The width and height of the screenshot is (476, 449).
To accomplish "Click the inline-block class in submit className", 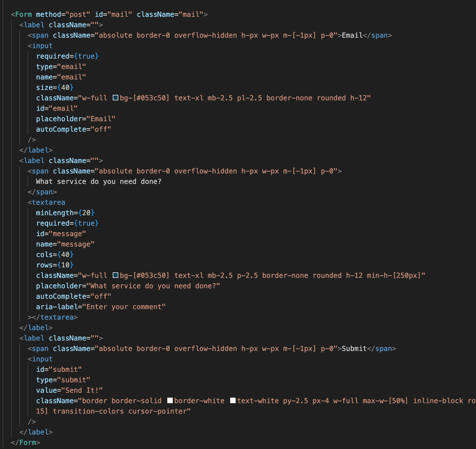I will 438,401.
